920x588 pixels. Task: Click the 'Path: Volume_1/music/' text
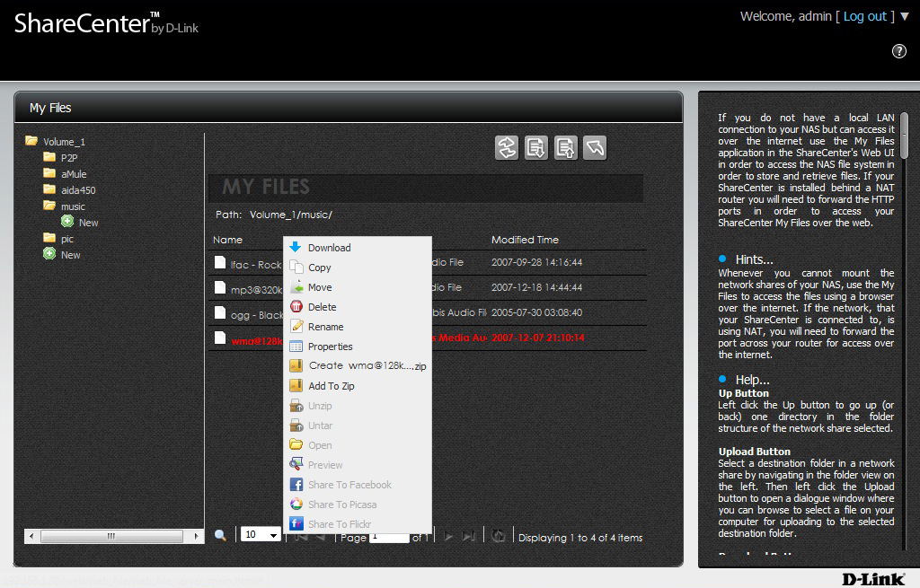[273, 215]
